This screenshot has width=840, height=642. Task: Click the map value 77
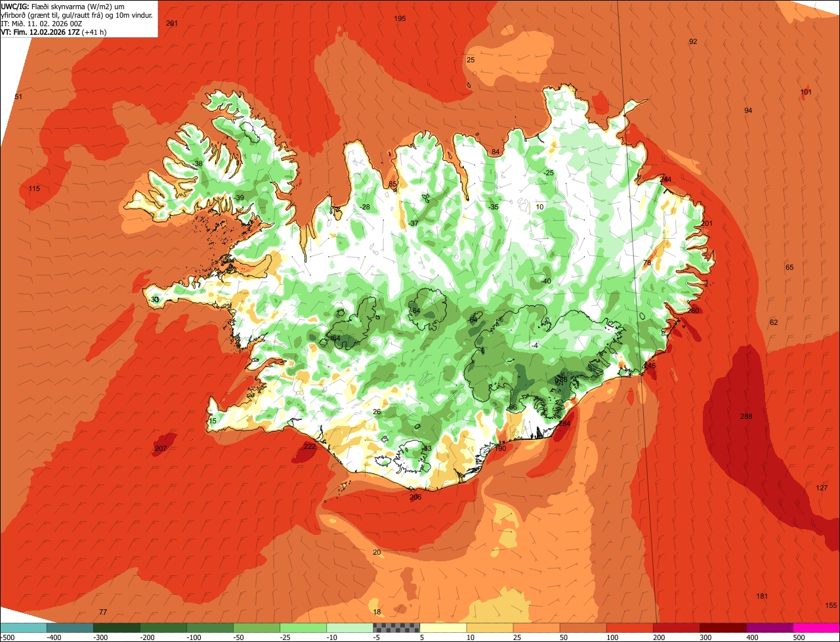point(103,612)
